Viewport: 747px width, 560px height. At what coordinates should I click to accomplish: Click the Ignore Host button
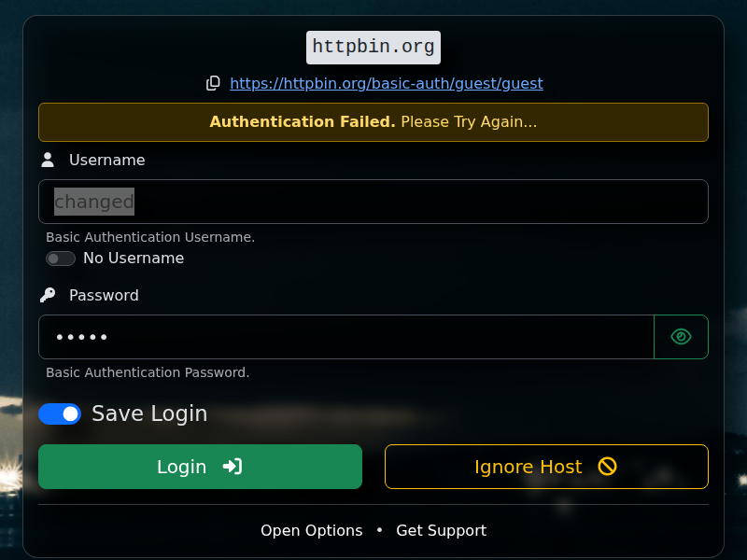tap(546, 467)
